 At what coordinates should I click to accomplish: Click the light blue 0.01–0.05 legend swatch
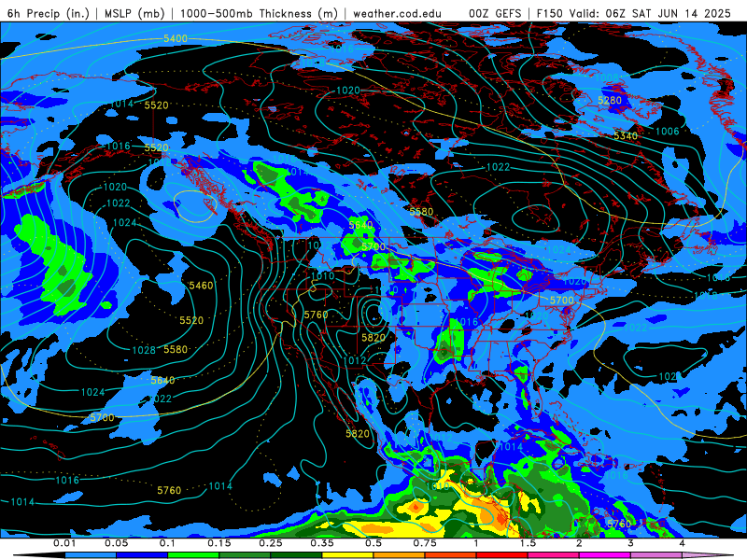point(91,555)
